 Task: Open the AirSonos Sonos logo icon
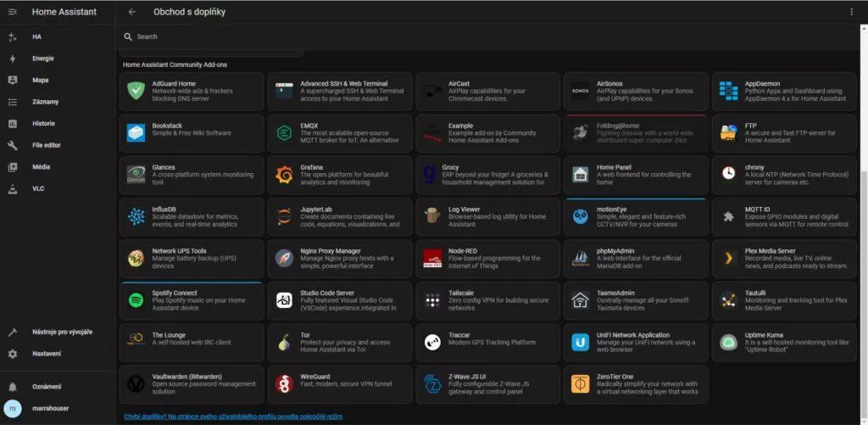click(x=580, y=91)
